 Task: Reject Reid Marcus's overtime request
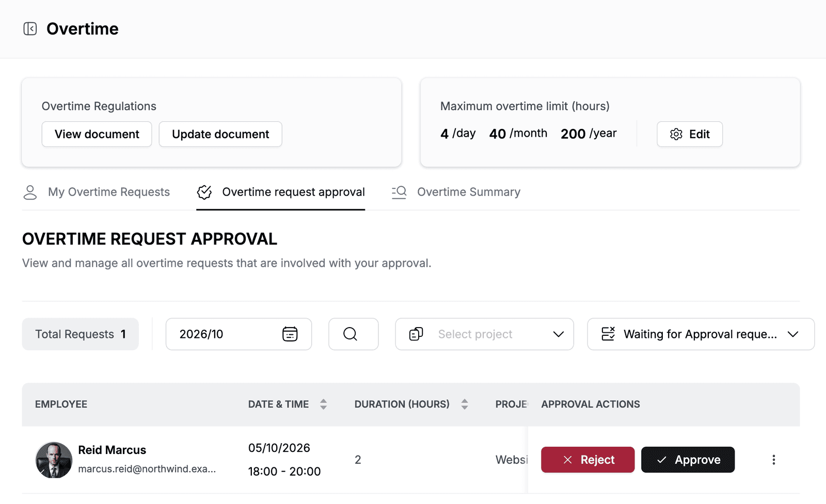[x=588, y=460]
